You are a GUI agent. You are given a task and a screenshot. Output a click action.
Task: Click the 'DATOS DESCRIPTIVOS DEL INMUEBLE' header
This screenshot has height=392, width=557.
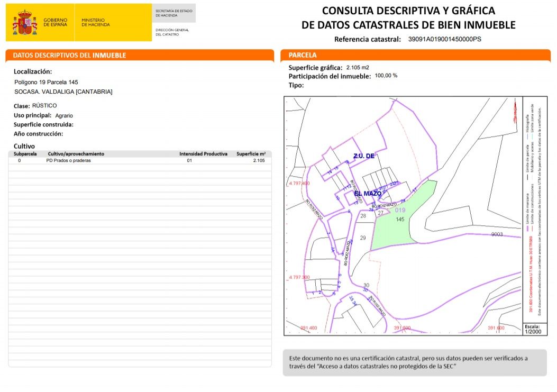69,55
